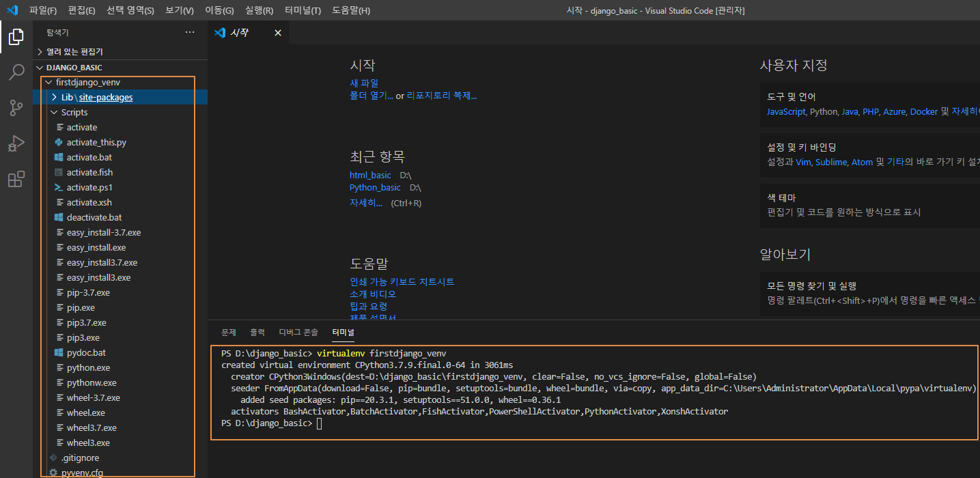Click the 자세히... recent items link
The image size is (980, 478).
click(366, 203)
